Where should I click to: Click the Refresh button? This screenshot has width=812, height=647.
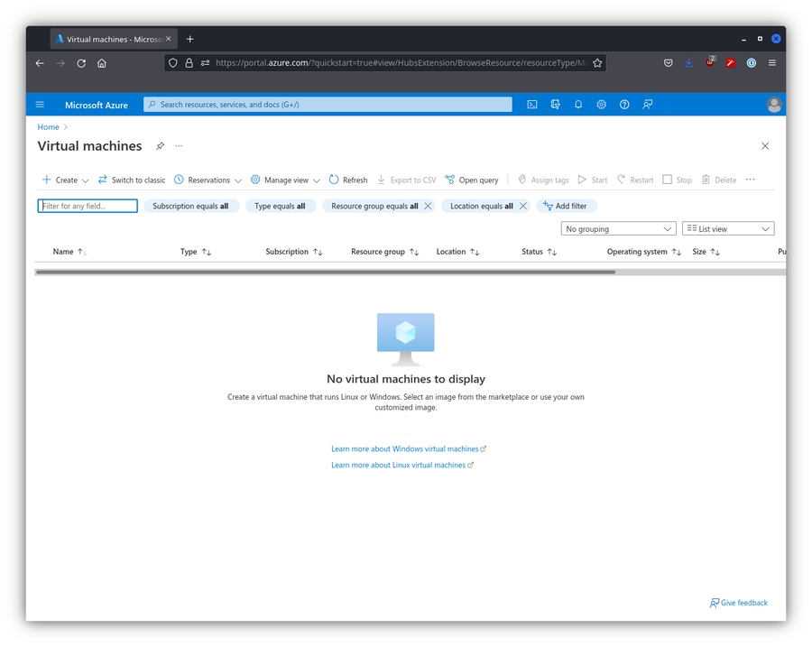pyautogui.click(x=348, y=180)
